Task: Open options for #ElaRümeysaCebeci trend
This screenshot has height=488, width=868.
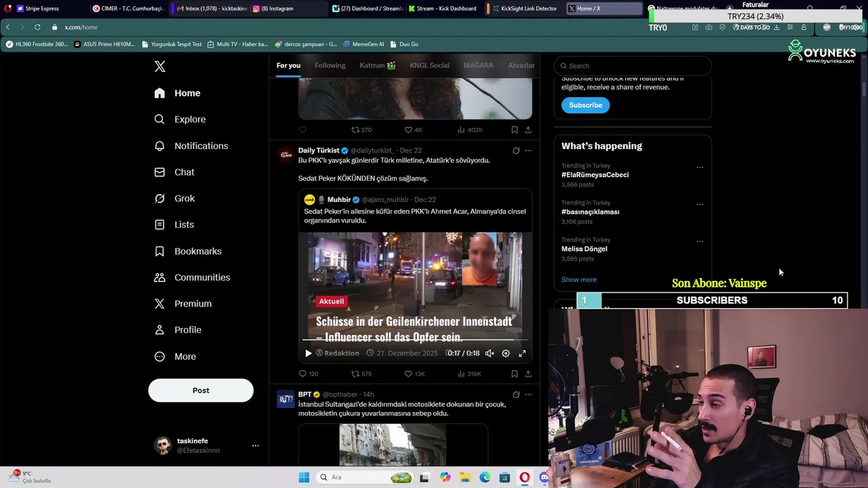Action: point(700,167)
